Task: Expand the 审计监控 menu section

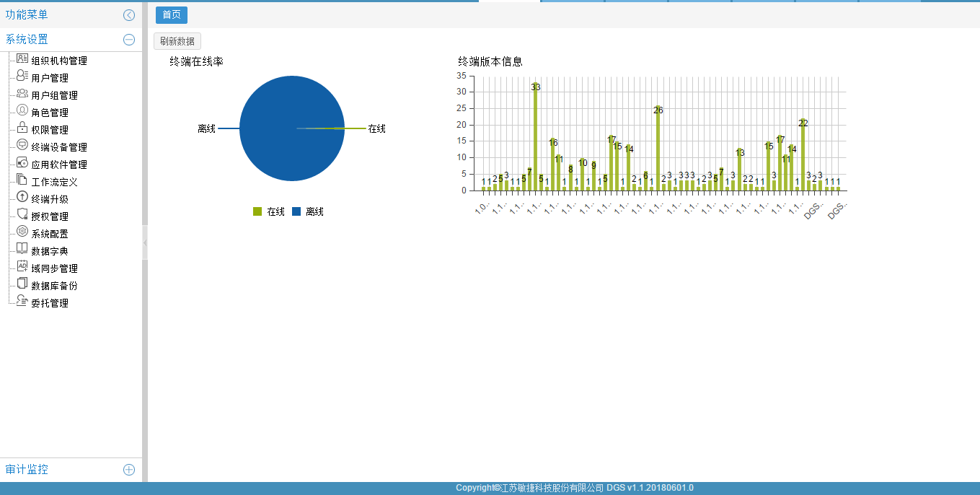Action: 129,470
